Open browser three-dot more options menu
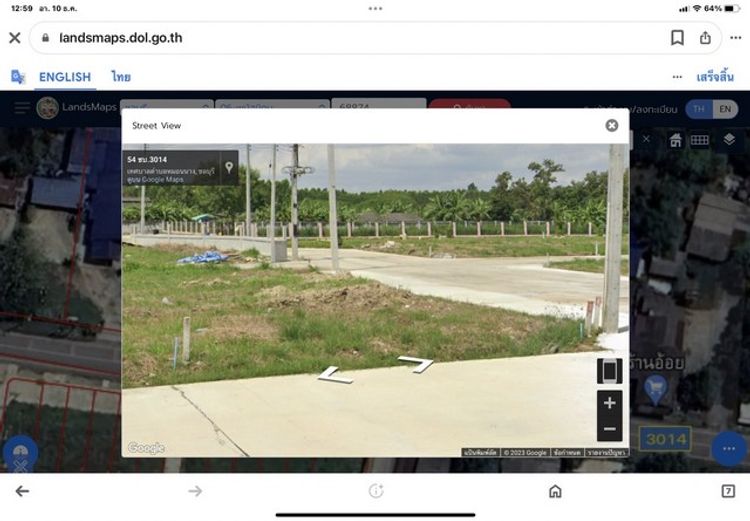 tap(736, 38)
